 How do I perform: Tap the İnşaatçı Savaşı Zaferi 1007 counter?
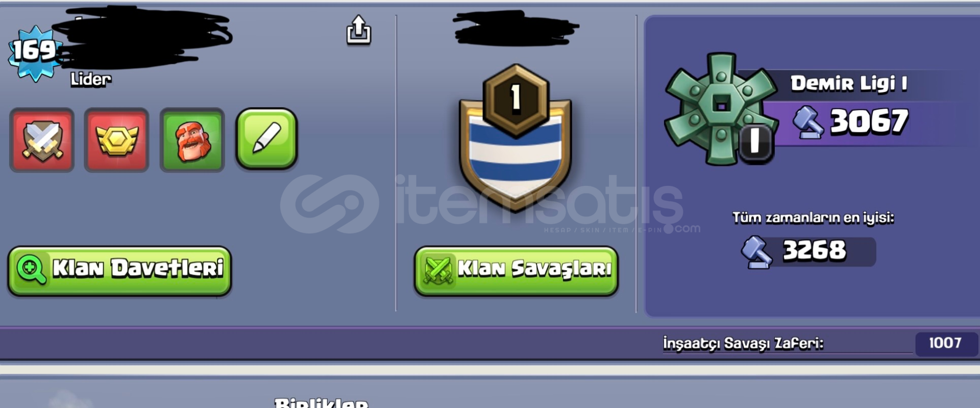point(945,343)
